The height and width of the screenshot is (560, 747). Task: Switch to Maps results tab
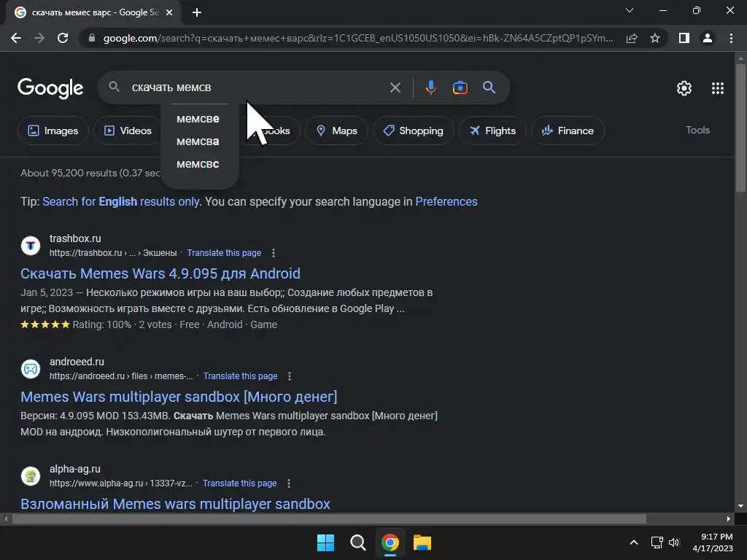coord(336,131)
